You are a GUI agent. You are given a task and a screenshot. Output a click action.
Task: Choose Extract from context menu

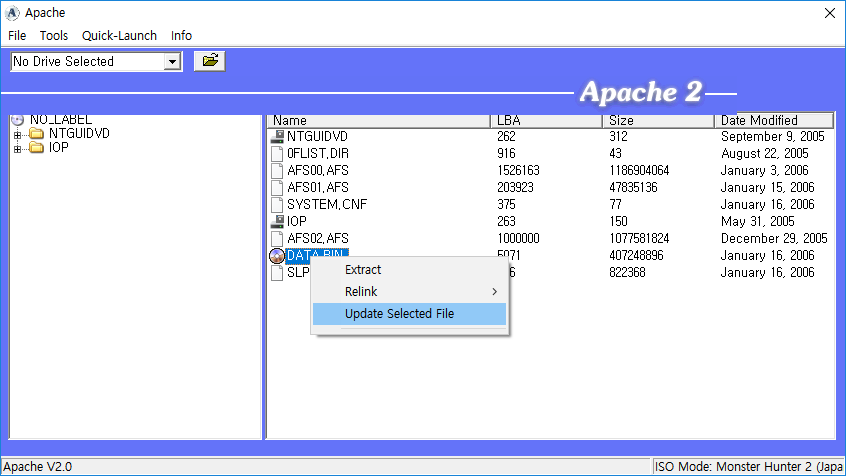(x=410, y=270)
